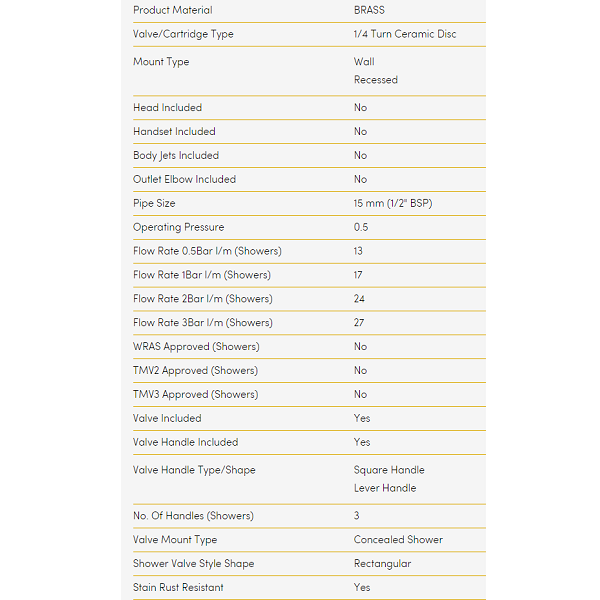
Task: Select the Lever Handle value
Action: click(x=385, y=488)
